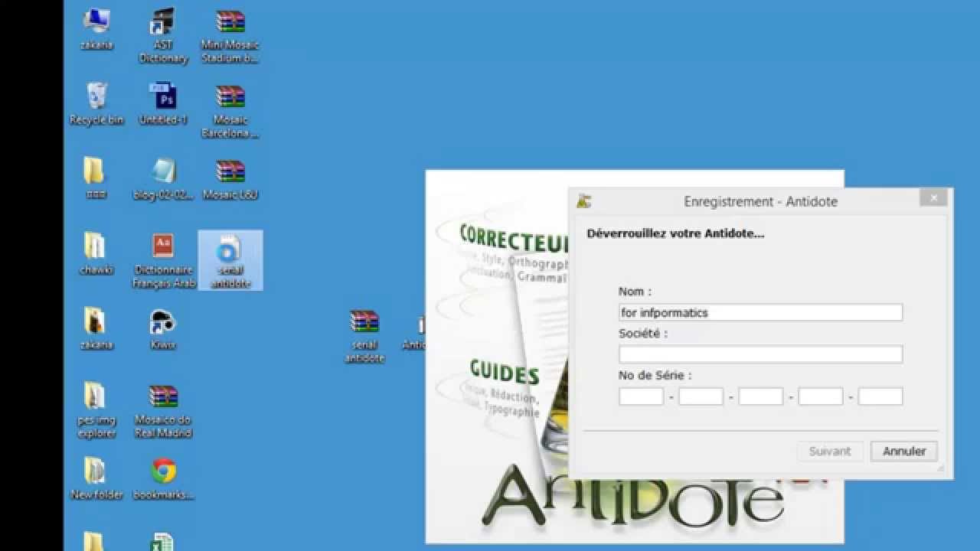
Task: Close the Enregistrement - Antidote dialog
Action: (x=933, y=198)
